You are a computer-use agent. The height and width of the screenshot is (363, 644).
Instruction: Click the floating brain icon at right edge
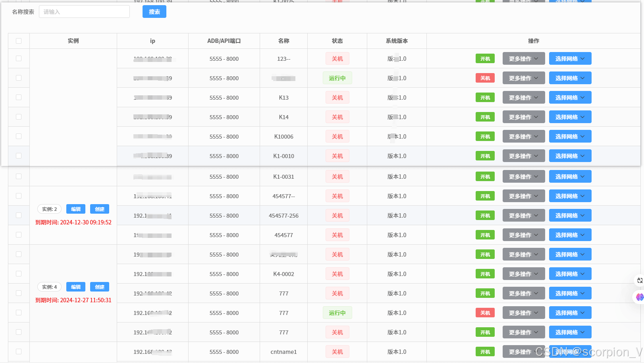click(639, 297)
